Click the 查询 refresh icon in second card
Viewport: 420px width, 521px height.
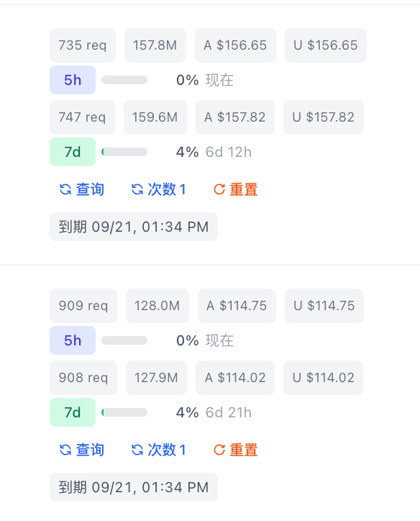65,450
